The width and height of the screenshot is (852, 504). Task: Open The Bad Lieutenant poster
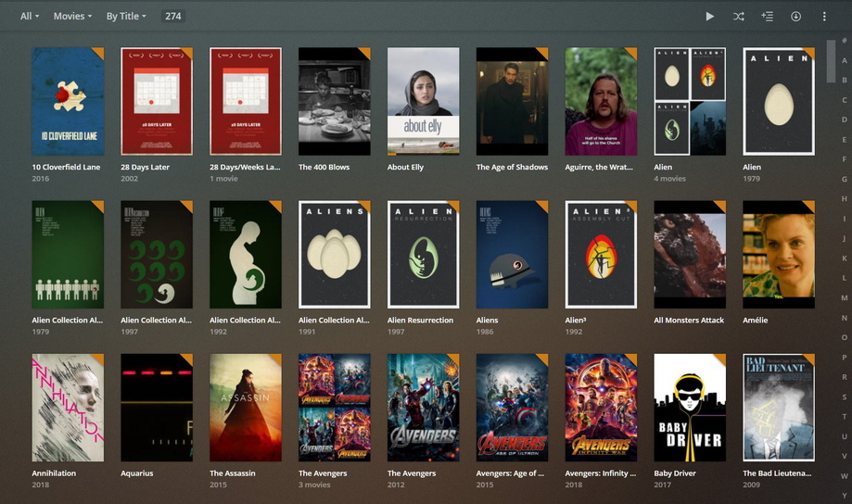pyautogui.click(x=779, y=408)
